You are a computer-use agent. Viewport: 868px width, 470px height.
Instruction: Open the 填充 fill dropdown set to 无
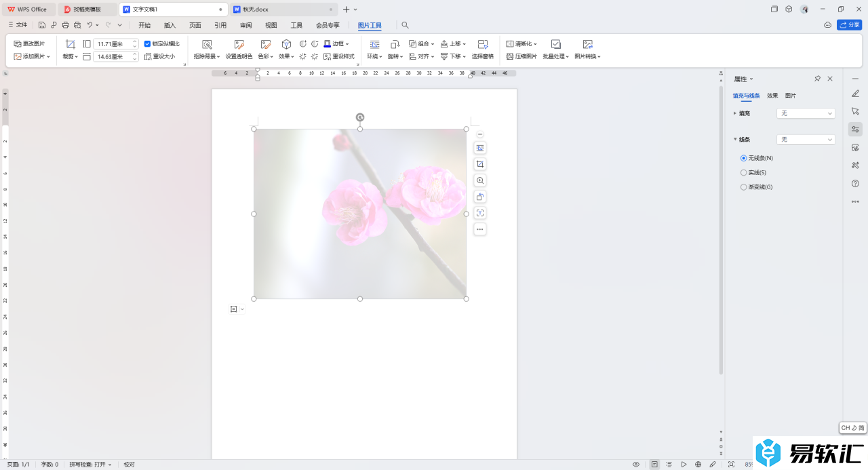[x=806, y=113]
